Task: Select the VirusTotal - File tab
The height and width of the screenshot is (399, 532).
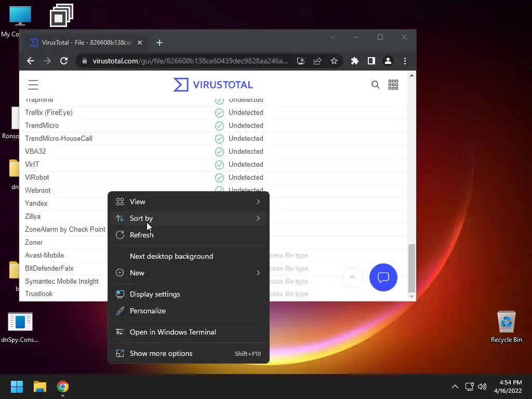Action: click(86, 43)
